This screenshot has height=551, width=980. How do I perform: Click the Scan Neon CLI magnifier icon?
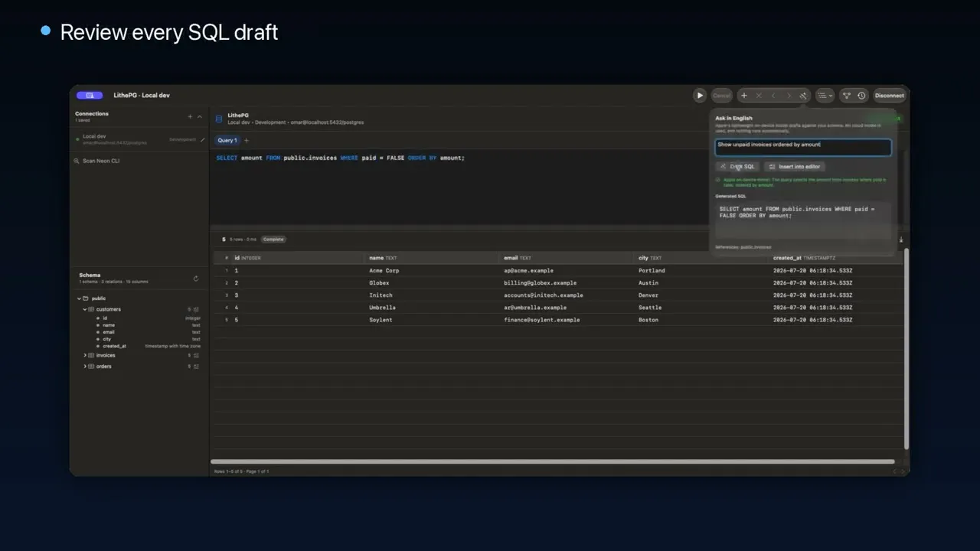click(77, 161)
